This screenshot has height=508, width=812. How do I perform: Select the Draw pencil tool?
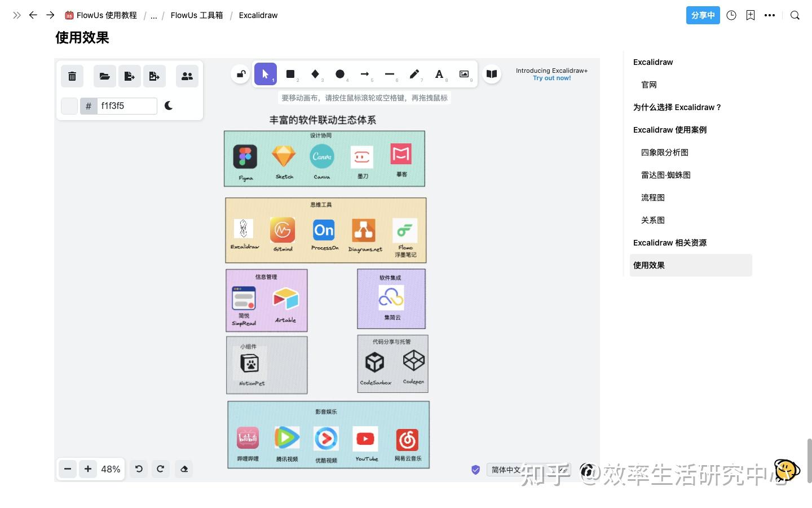pos(414,74)
